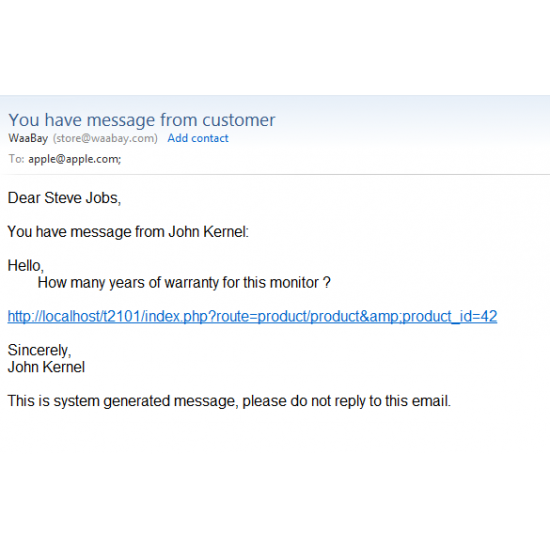Screen dimensions: 550x550
Task: Open the localhost product URL link
Action: point(252,316)
